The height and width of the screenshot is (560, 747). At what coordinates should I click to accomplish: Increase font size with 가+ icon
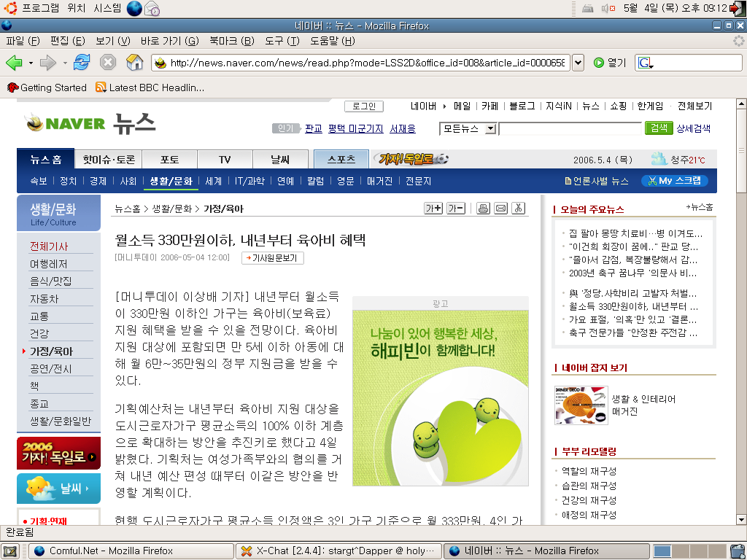tap(433, 209)
